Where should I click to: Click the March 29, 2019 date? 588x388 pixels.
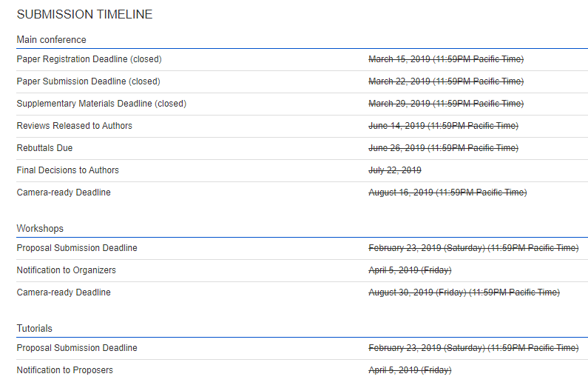tap(446, 104)
